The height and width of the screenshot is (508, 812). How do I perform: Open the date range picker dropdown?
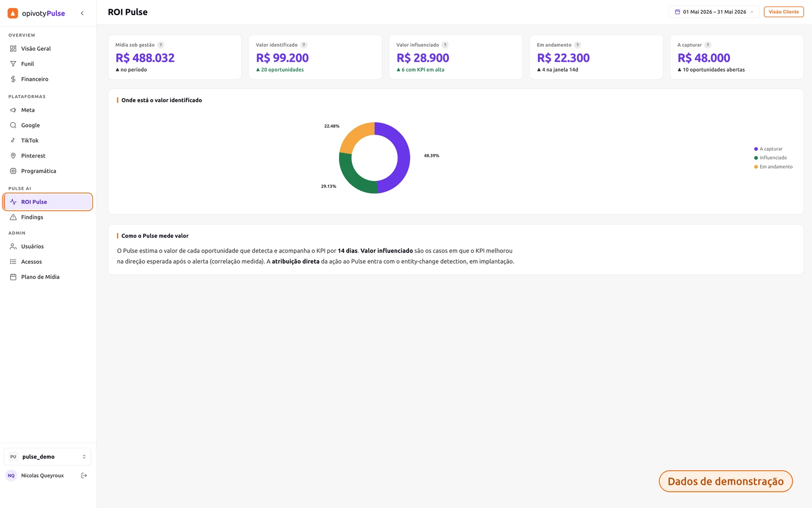pyautogui.click(x=714, y=12)
